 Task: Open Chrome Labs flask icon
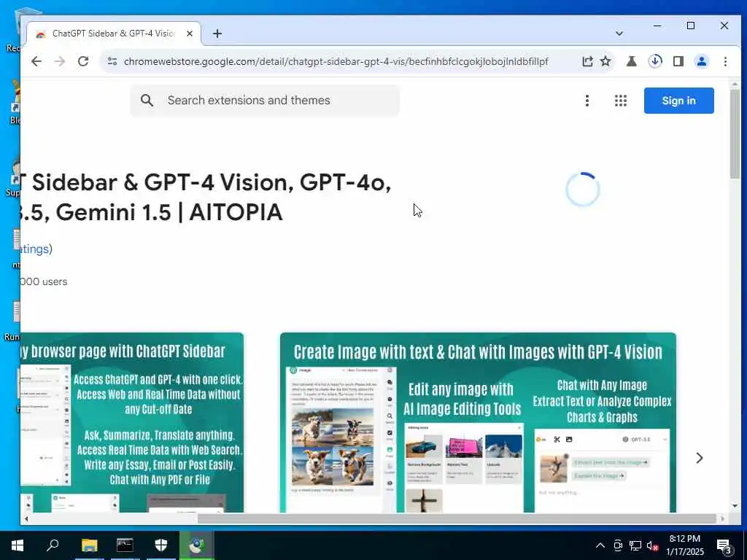click(x=632, y=61)
